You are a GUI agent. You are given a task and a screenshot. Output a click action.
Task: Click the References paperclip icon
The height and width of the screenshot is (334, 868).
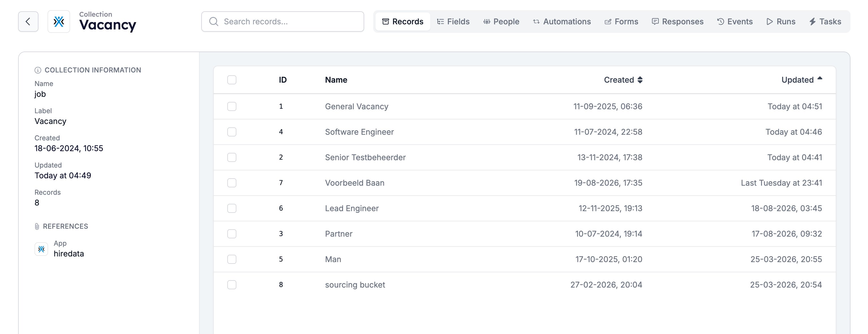pyautogui.click(x=37, y=226)
